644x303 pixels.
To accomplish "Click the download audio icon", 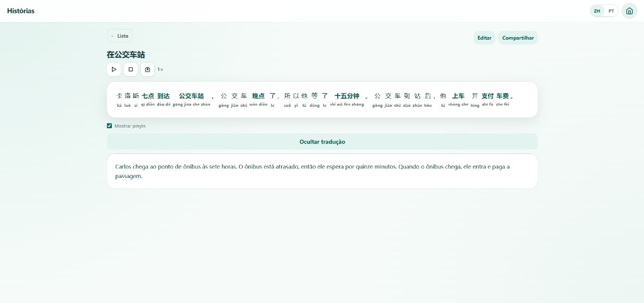I will [x=147, y=69].
